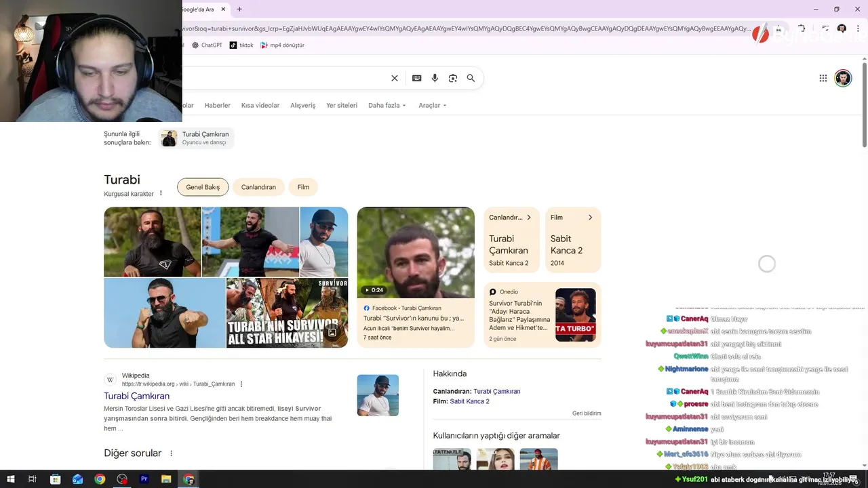Viewport: 868px width, 488px height.
Task: Open File Explorer from the taskbar
Action: (x=166, y=479)
